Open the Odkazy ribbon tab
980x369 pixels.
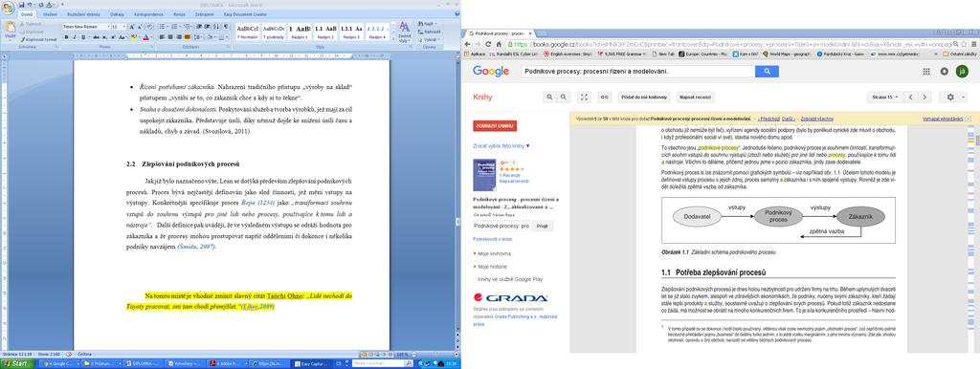pos(117,14)
